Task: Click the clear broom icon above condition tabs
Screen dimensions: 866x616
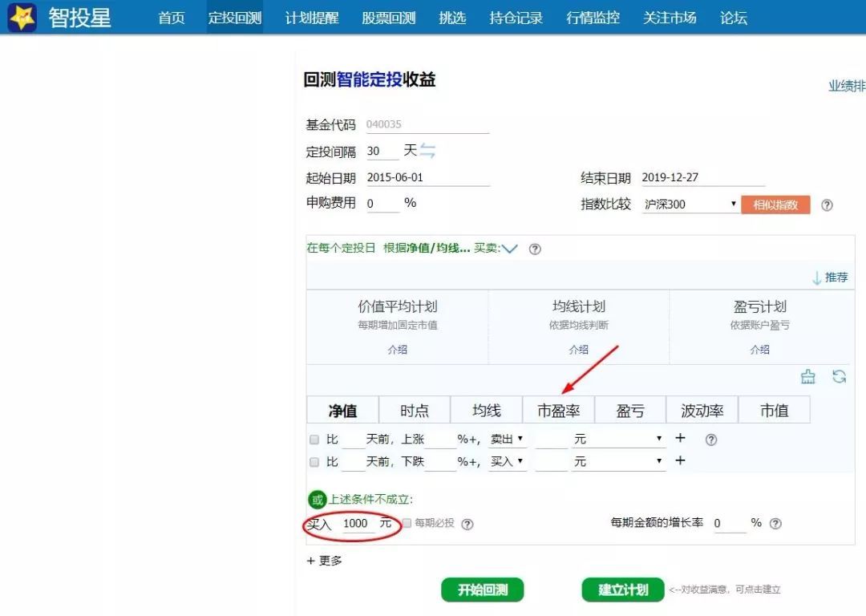Action: point(808,377)
